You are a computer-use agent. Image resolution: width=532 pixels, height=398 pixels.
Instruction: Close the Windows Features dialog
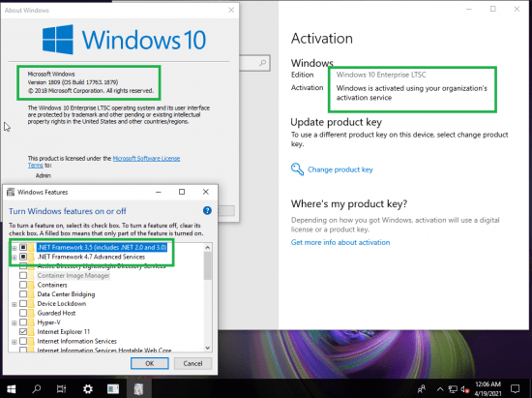[206, 192]
